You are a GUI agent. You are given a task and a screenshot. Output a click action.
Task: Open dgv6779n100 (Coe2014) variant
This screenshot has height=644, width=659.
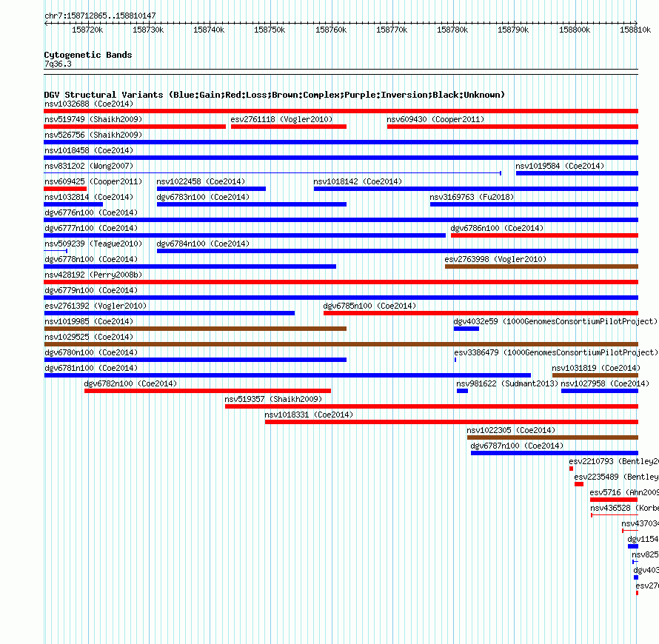[x=91, y=290]
